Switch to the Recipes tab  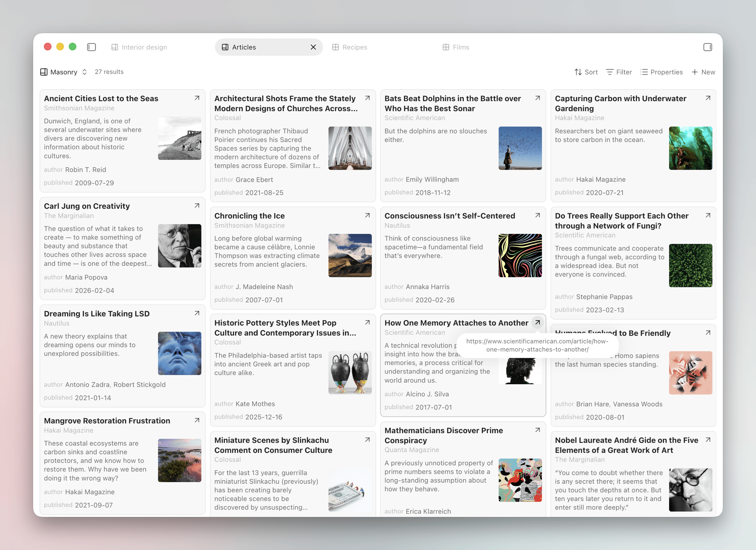pyautogui.click(x=350, y=47)
